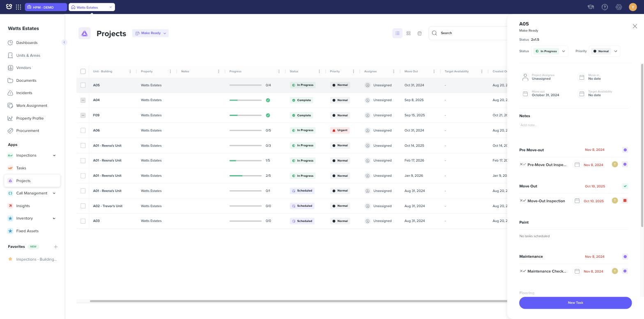Switch to grid view icon
Viewport: 644px width, 319px height.
click(x=408, y=33)
